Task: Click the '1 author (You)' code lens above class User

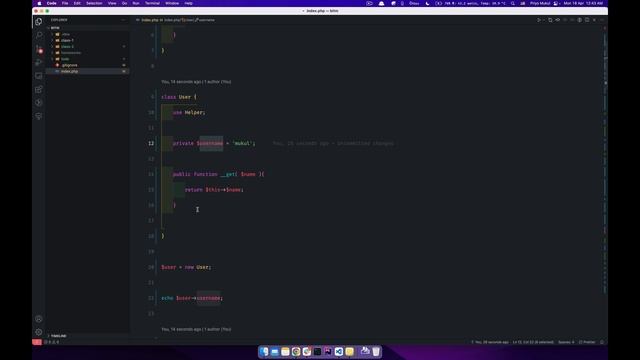Action: 218,82
